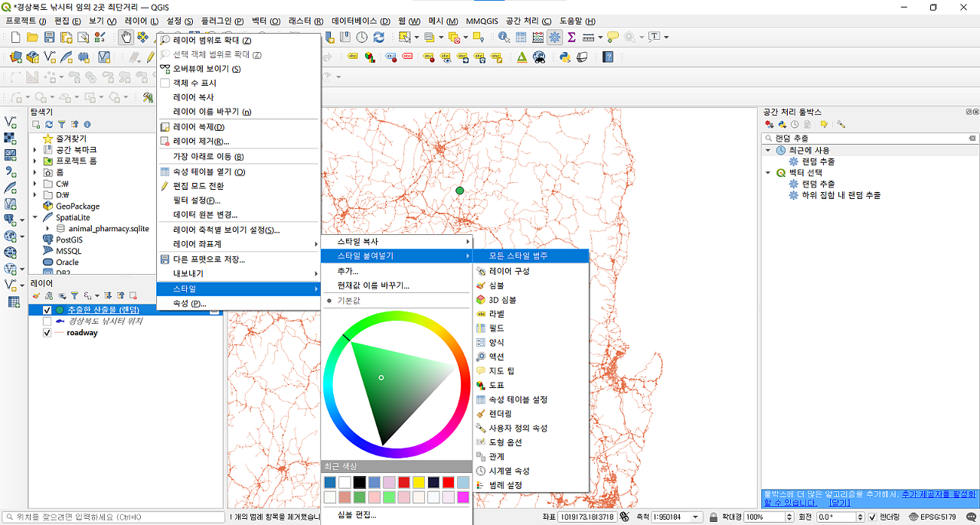The height and width of the screenshot is (525, 980).
Task: Select 스타일 복사 submenu entry
Action: pos(396,241)
